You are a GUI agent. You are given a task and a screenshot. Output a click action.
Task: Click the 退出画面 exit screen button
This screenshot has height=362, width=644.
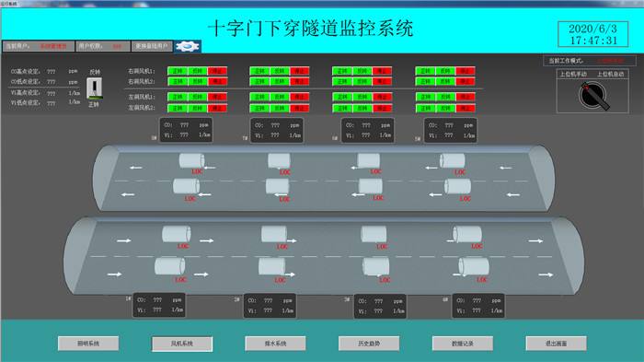556,344
